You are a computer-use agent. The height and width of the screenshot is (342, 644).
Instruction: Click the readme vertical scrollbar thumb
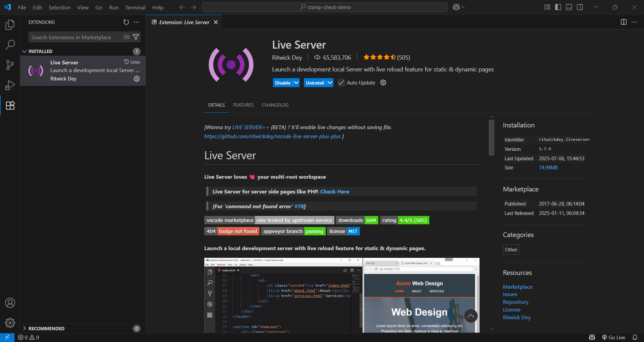(x=491, y=137)
